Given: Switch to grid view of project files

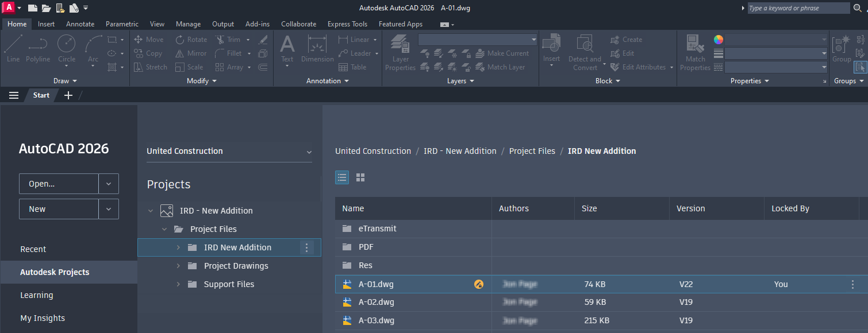Looking at the screenshot, I should coord(360,177).
